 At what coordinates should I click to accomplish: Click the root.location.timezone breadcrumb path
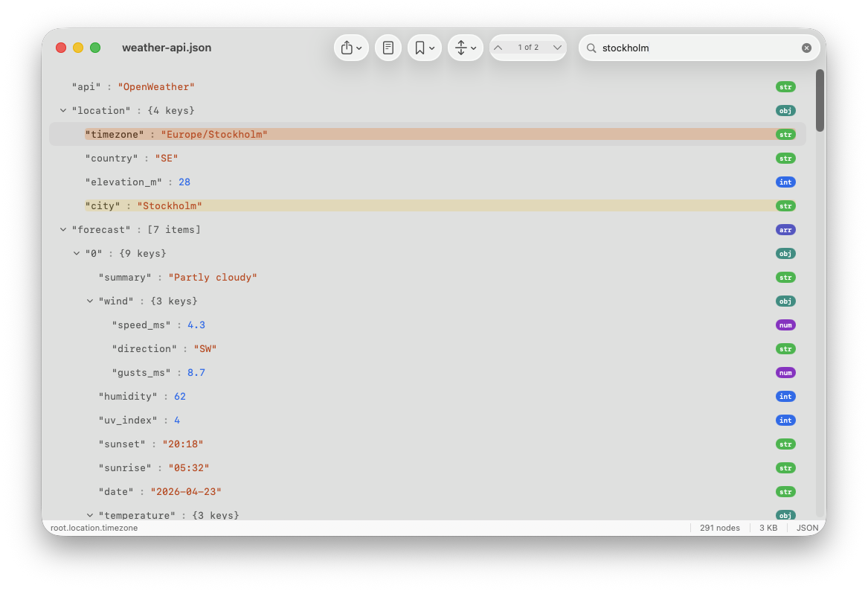tap(93, 528)
